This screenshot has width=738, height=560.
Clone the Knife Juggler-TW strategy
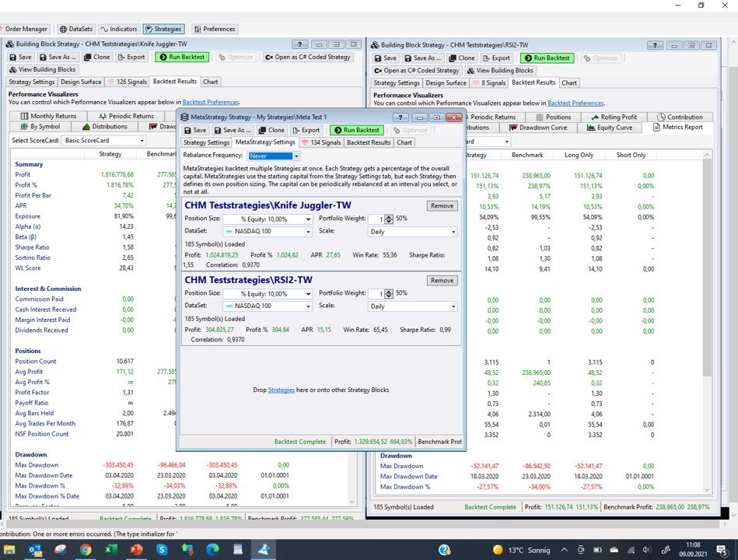[97, 57]
